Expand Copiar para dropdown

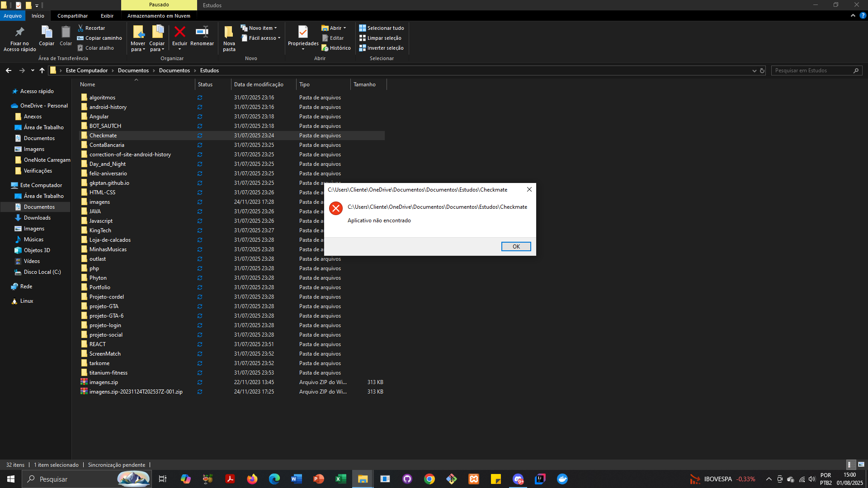point(157,47)
